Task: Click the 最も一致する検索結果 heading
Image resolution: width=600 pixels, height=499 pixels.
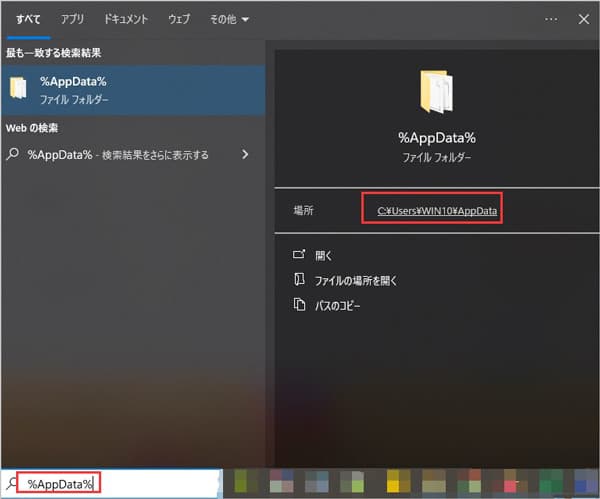Action: (53, 53)
